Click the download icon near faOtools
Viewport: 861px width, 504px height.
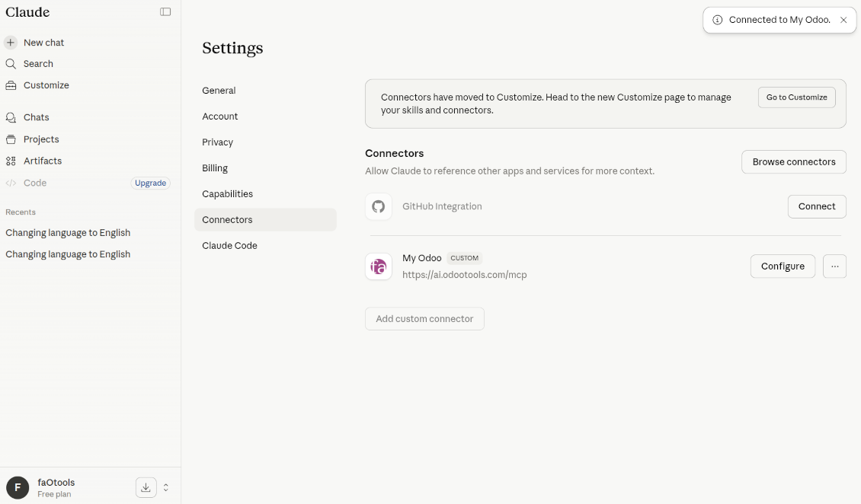click(x=146, y=486)
